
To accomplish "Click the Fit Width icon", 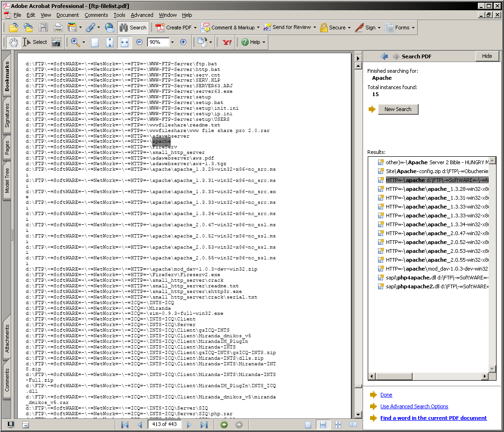I will [125, 42].
